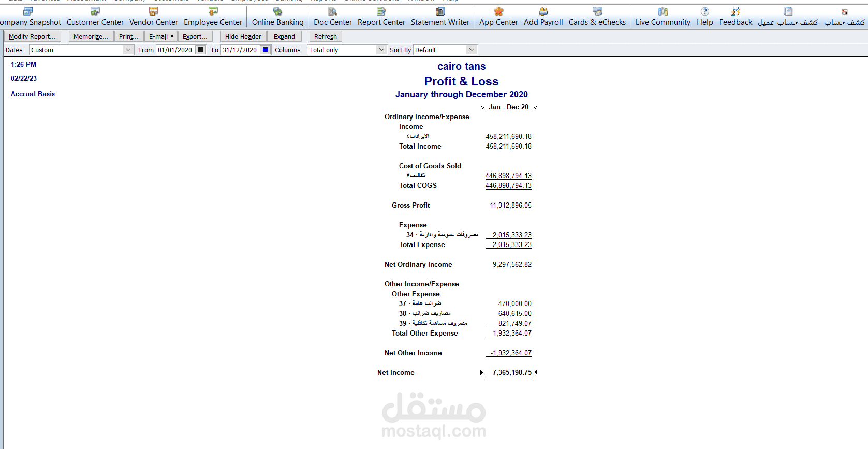Click the Memorize button
Screen dimensions: 868x449
pyautogui.click(x=91, y=36)
